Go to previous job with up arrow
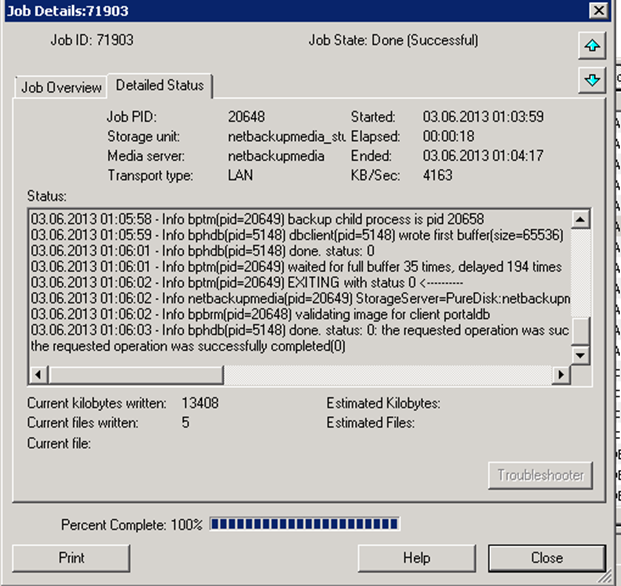621x586 pixels. click(592, 46)
